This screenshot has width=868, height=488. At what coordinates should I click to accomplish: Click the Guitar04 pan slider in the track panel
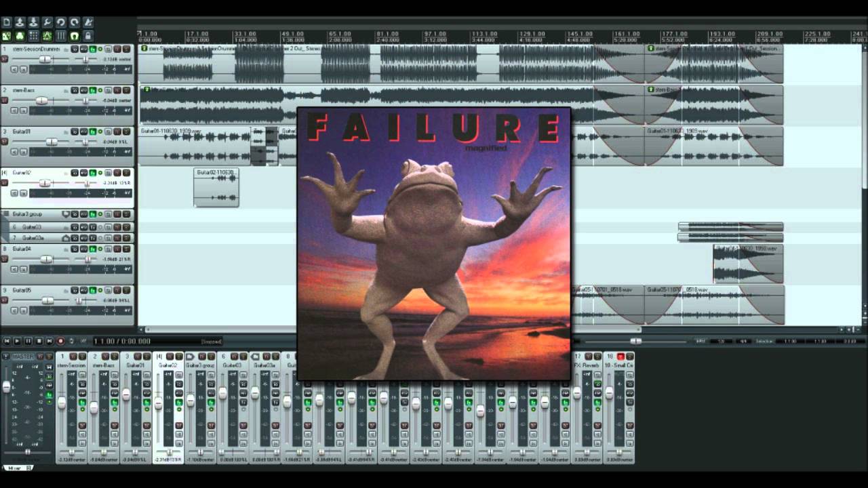pyautogui.click(x=88, y=260)
